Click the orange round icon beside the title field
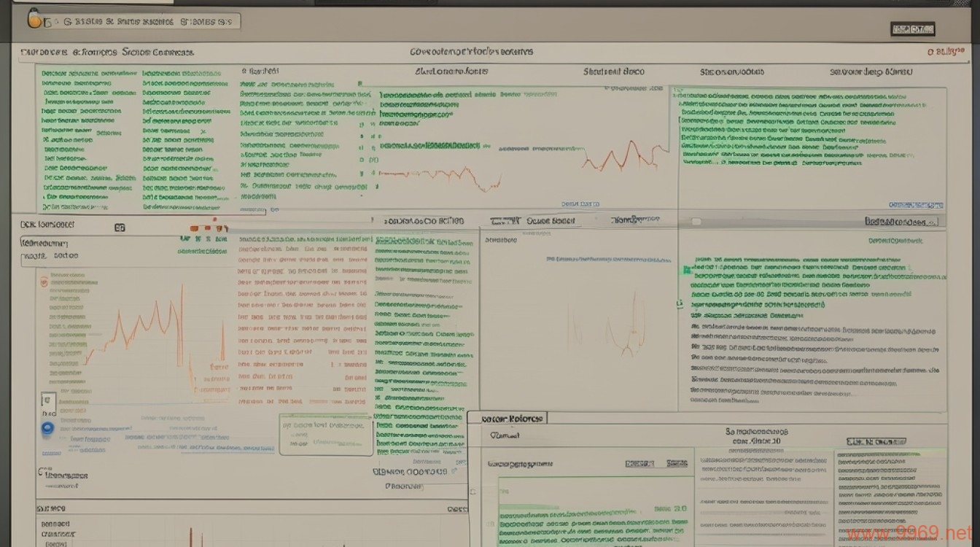 pyautogui.click(x=34, y=21)
